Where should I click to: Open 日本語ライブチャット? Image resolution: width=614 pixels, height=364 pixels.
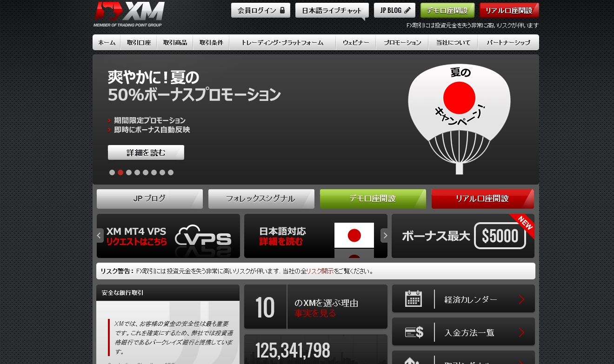click(332, 10)
